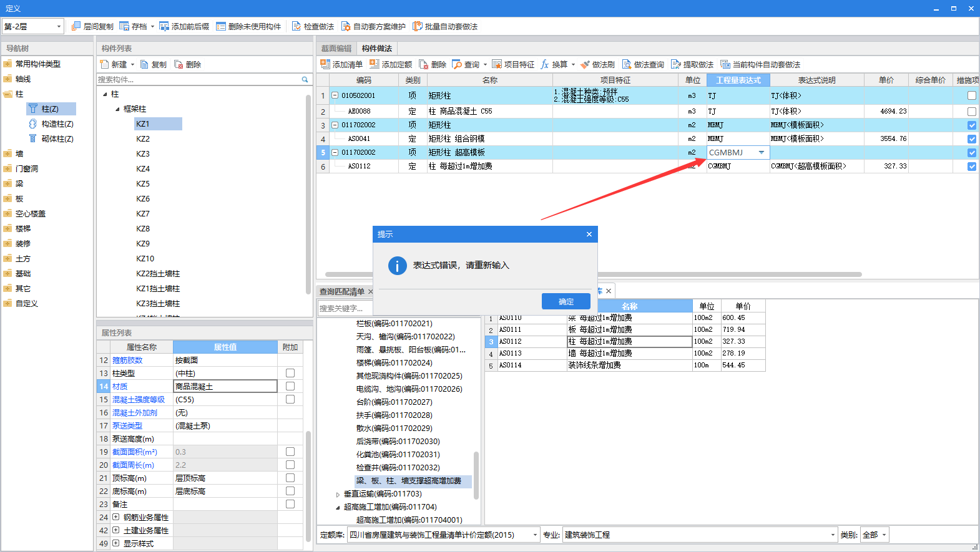The image size is (980, 552).
Task: Select AS0113 墙 每超过1m增加费 row
Action: tap(625, 354)
